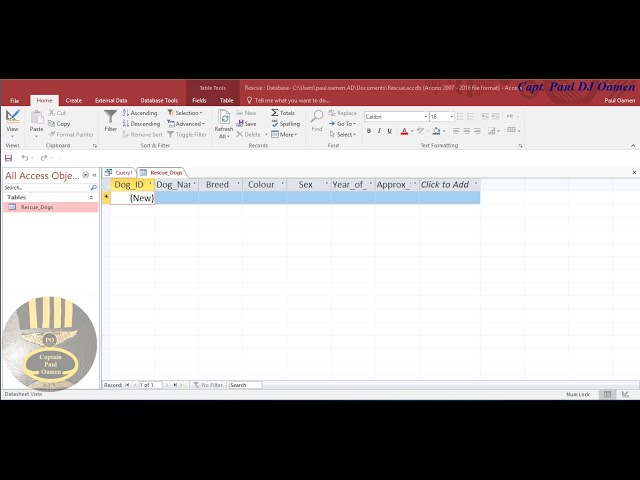Click Delete record command
The image size is (640, 480).
[249, 134]
